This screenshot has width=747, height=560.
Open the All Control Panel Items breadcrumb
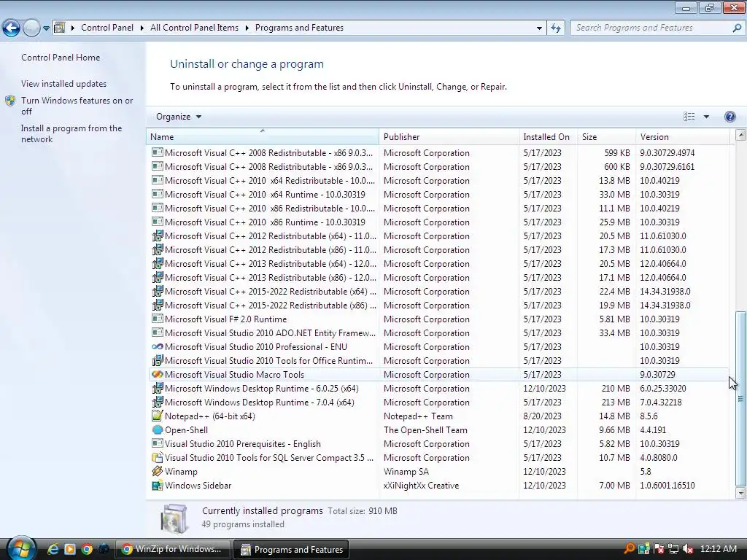click(194, 28)
